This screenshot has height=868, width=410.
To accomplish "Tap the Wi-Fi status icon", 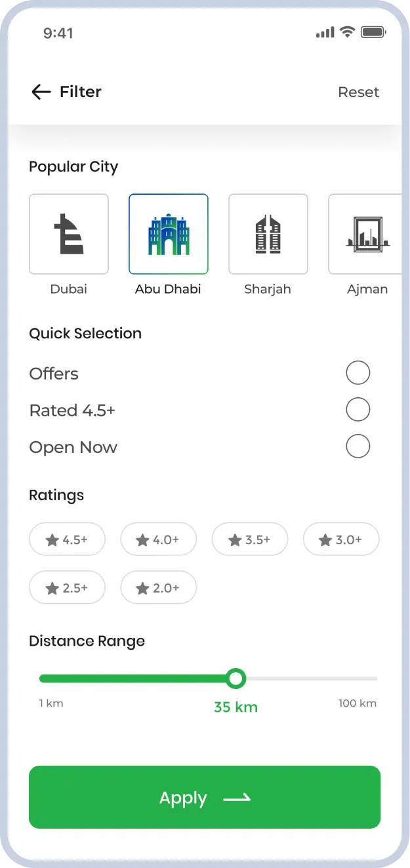I will pyautogui.click(x=348, y=32).
